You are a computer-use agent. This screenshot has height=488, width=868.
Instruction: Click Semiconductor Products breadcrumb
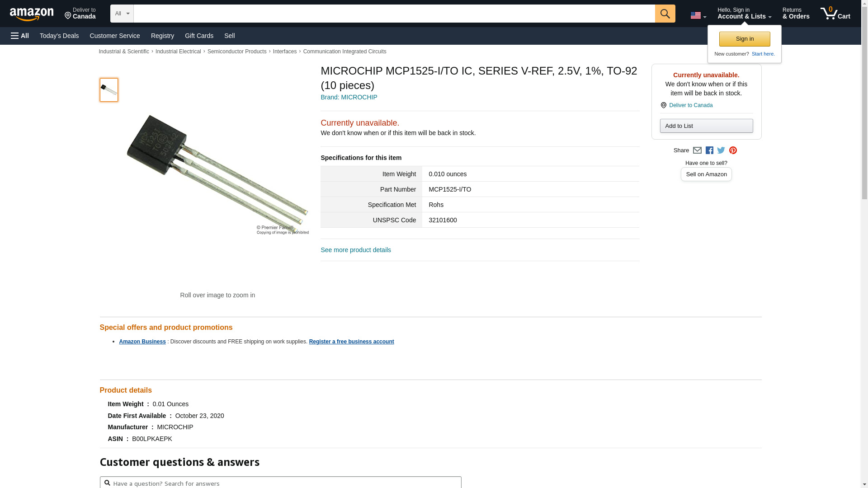(x=237, y=52)
